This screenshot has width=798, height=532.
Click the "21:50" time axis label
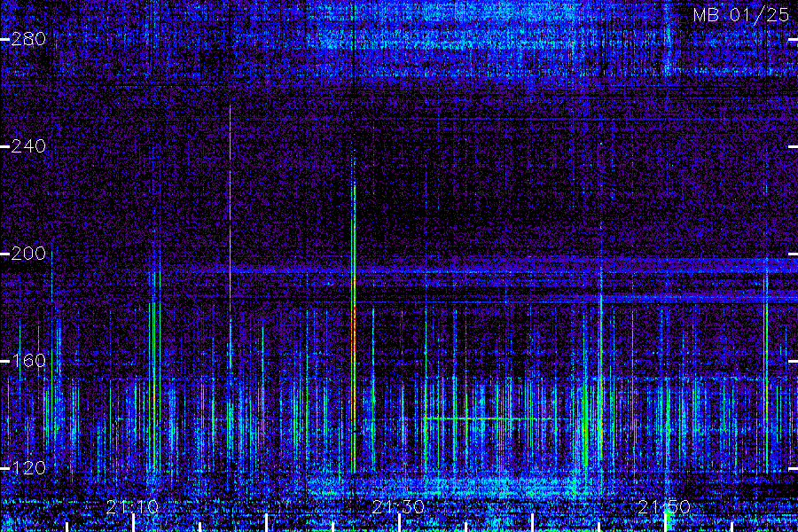pos(664,507)
